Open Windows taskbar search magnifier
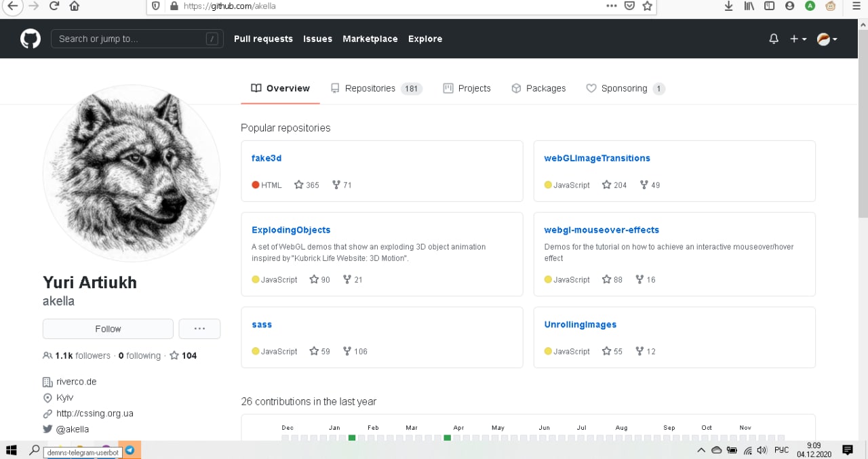Screen dimensions: 868x459 tap(34, 450)
